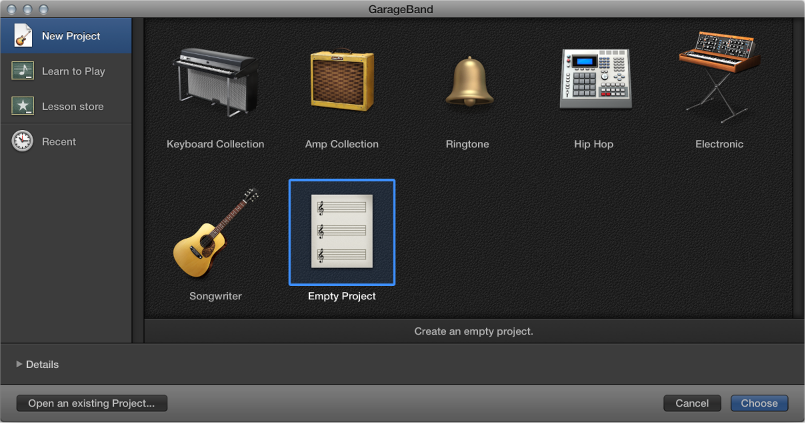Click the Ringtone label text
Screen dimensions: 806x424
click(467, 144)
